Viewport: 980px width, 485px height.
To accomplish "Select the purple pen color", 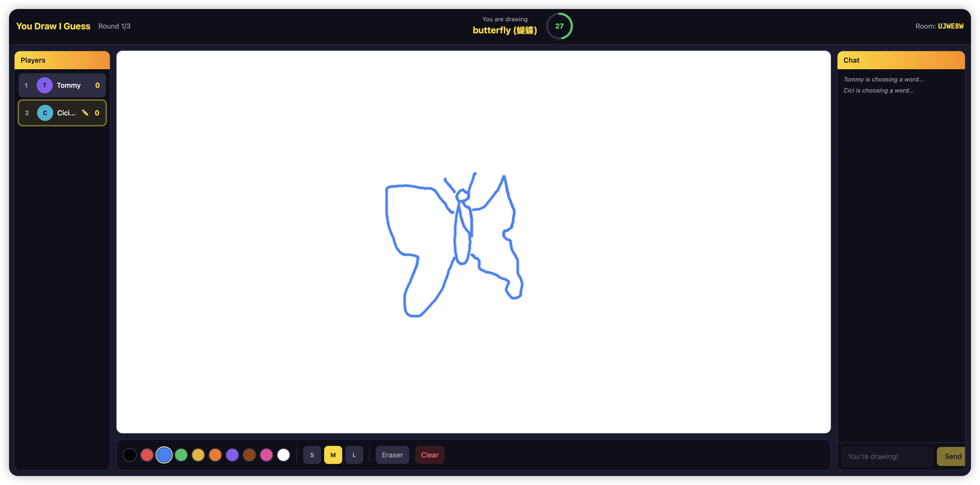I will click(x=232, y=455).
